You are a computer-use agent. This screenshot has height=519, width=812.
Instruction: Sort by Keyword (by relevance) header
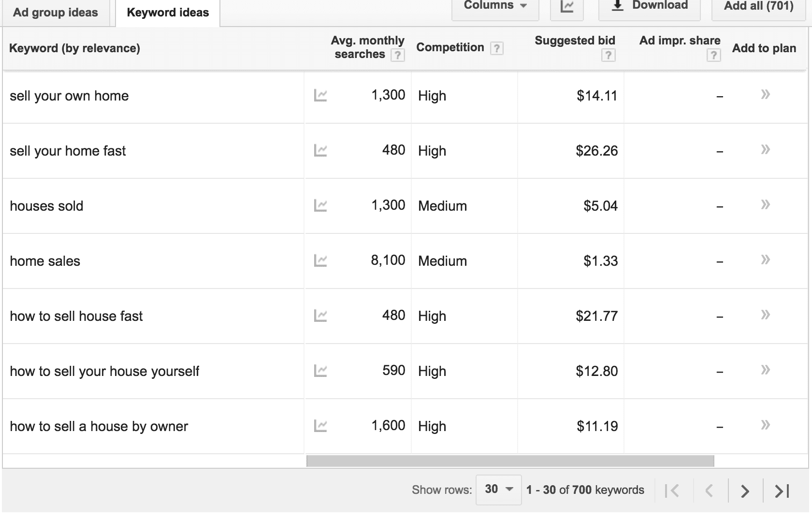(x=75, y=48)
